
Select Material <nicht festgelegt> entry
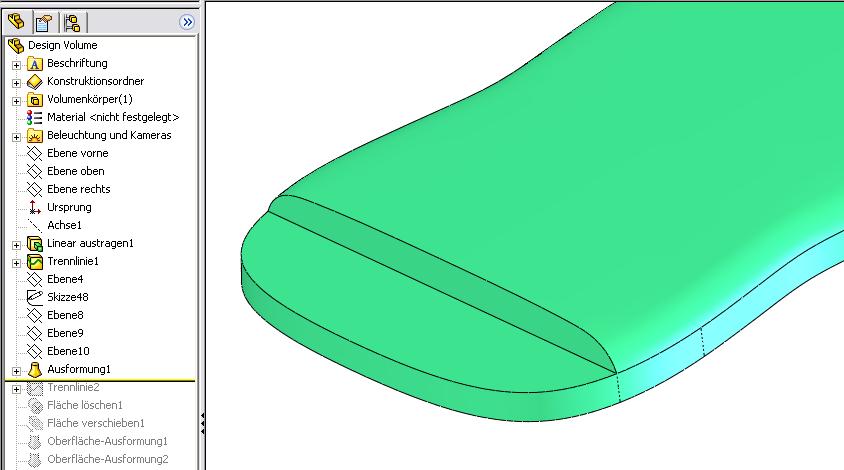[x=113, y=117]
